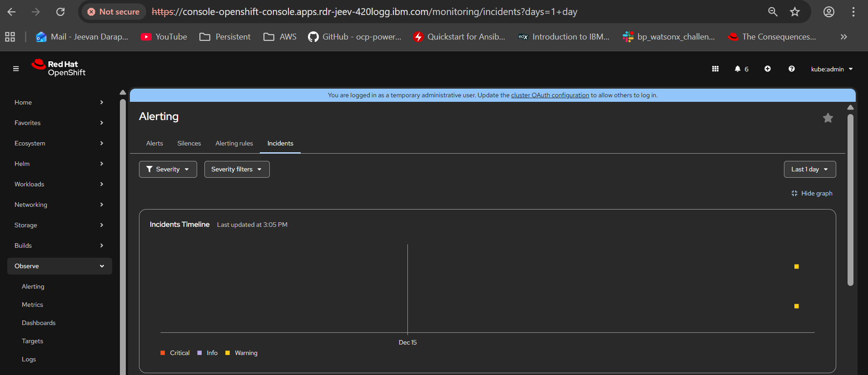Expand the Home navigation section

click(60, 102)
